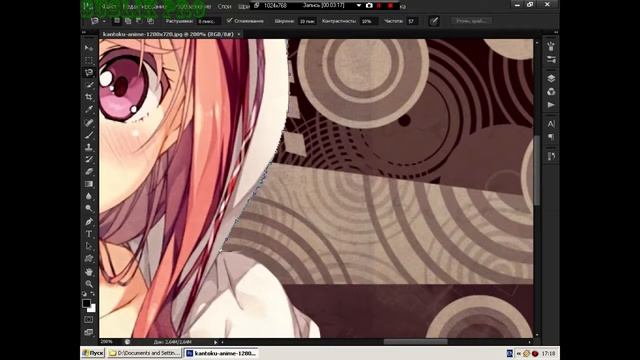
Task: Select the History Brush tool
Action: (x=89, y=159)
